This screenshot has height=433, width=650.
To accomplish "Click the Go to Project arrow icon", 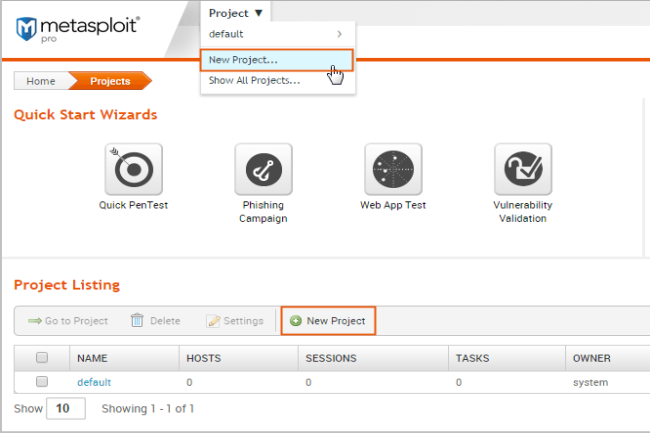I will pos(34,321).
